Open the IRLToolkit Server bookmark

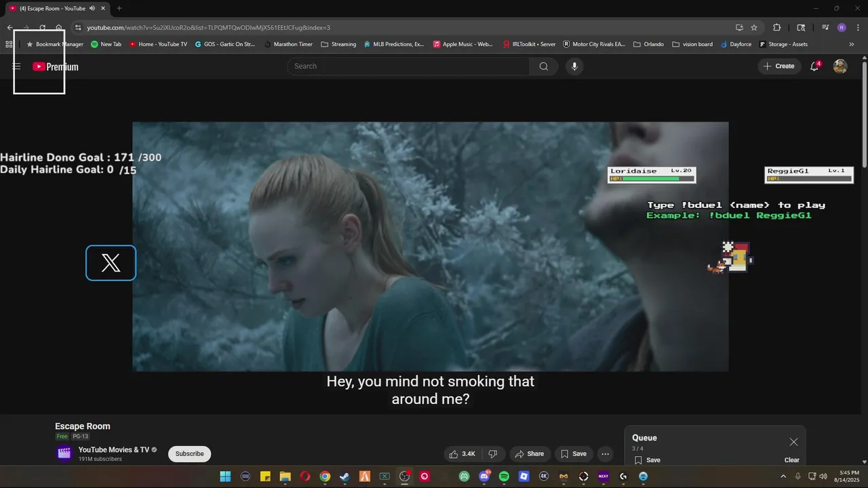coord(529,44)
